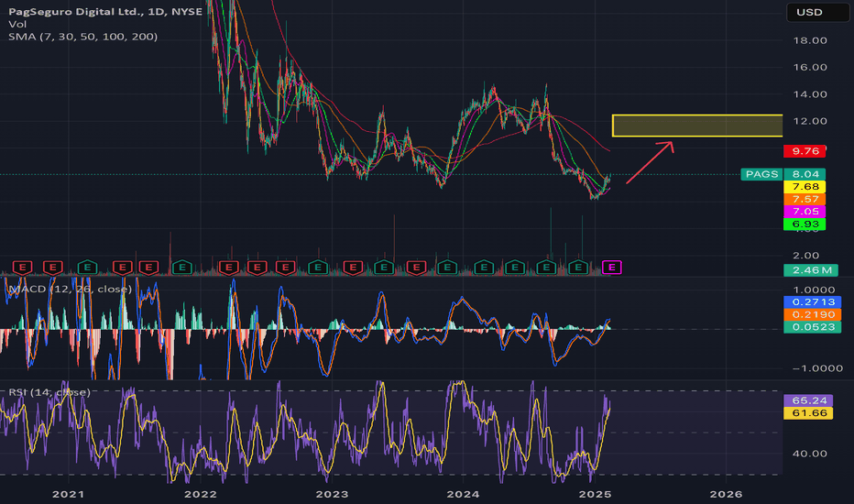Screen dimensions: 854x504
Task: Click the 12.00 price axis tick
Action: pos(810,121)
